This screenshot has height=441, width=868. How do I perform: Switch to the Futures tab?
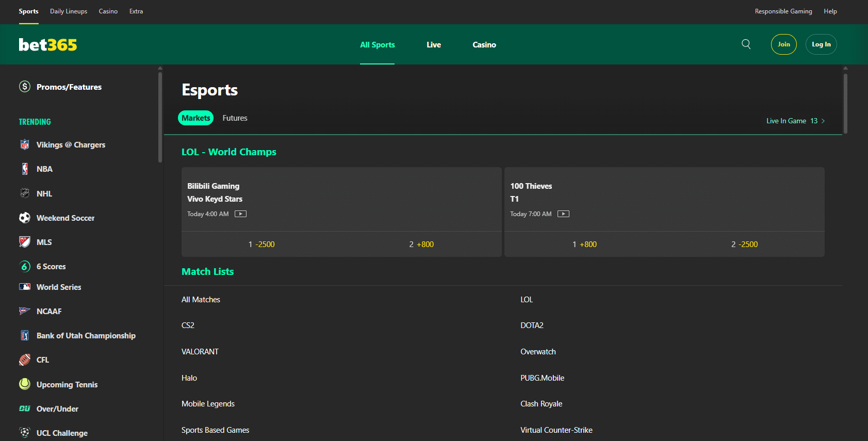coord(235,118)
